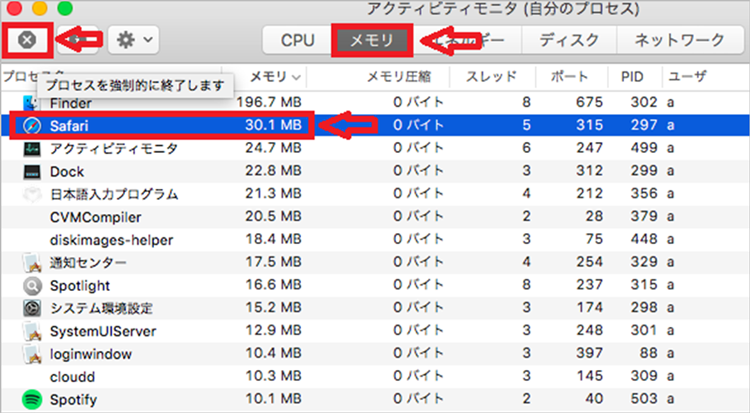The image size is (750, 413).
Task: Click the green Spotify icon
Action: pyautogui.click(x=32, y=400)
